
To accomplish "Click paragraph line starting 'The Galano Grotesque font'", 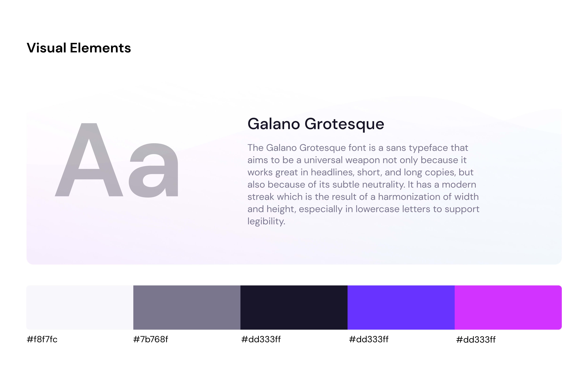I will click(358, 148).
